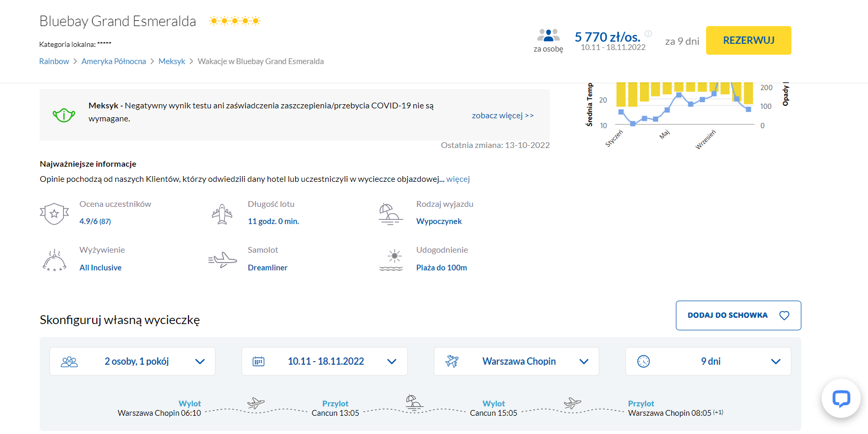Click the beach umbrella icon beside Rodzaj wyjazdu

point(391,214)
